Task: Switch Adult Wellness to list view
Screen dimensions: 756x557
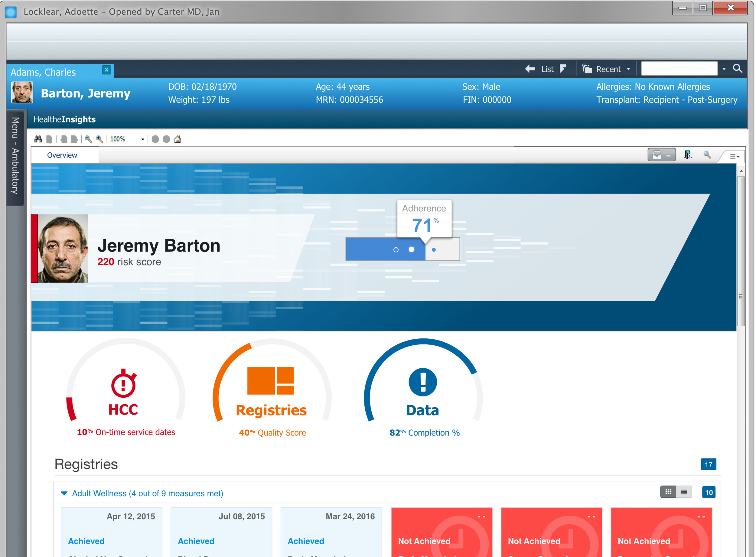Action: 683,492
